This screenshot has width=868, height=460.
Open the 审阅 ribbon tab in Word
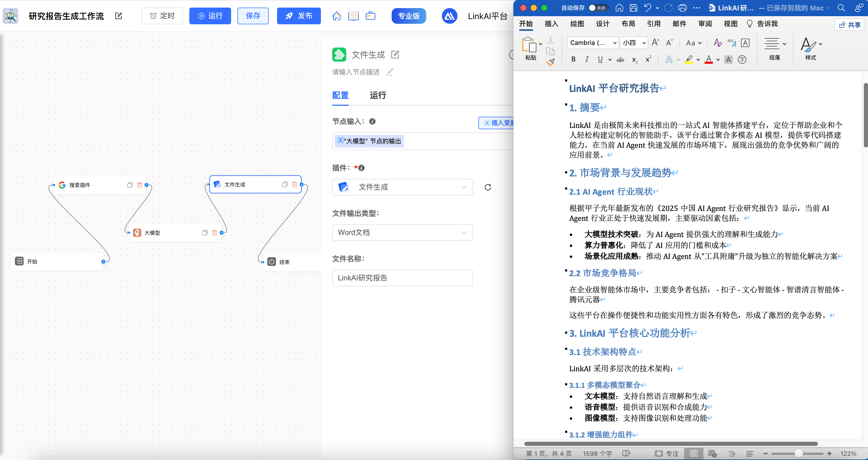coord(705,24)
